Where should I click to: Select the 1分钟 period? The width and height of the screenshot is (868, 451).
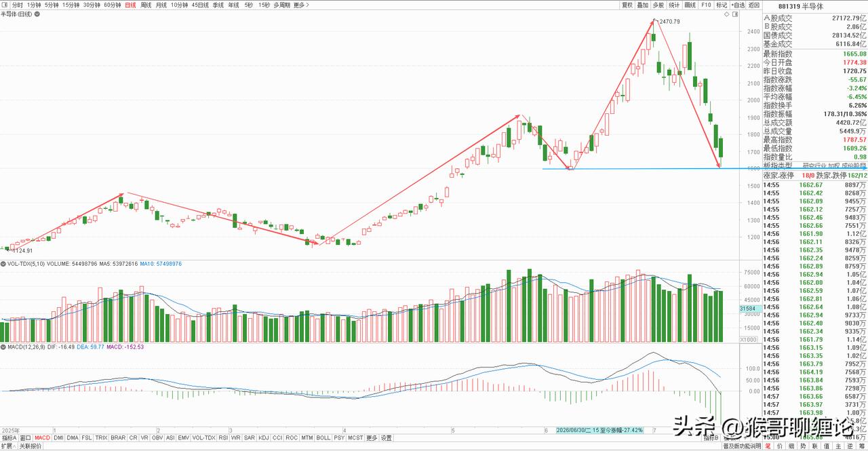35,5
